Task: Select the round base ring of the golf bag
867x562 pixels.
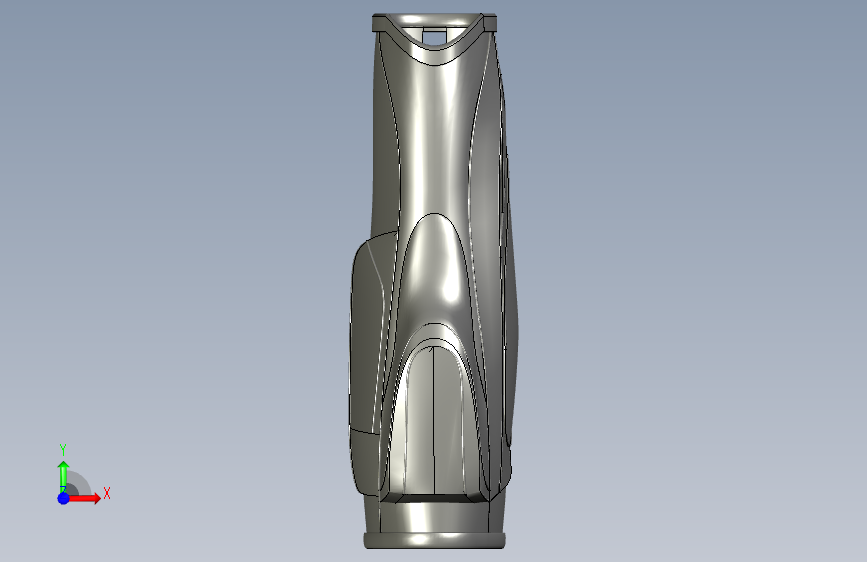Action: point(434,540)
